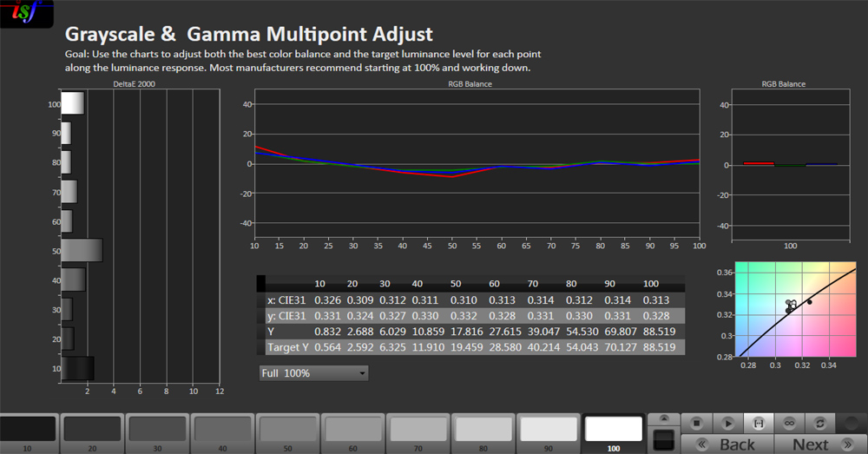Select the 10 percent gray swatch

point(28,429)
